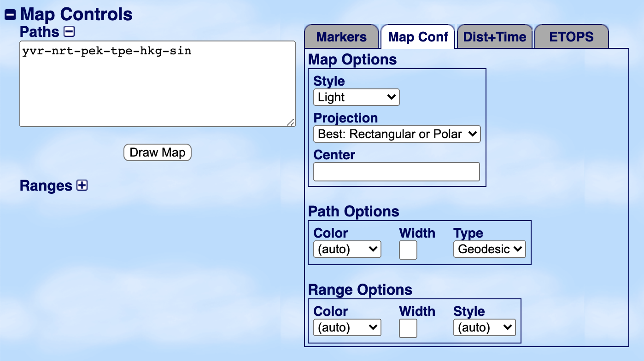
Task: Collapse the Paths section
Action: [69, 32]
